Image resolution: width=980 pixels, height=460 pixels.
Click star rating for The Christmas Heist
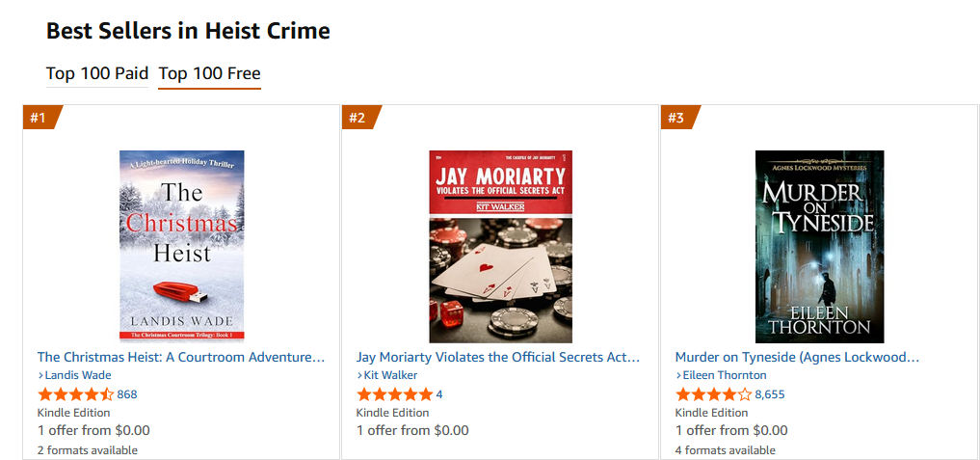[75, 394]
